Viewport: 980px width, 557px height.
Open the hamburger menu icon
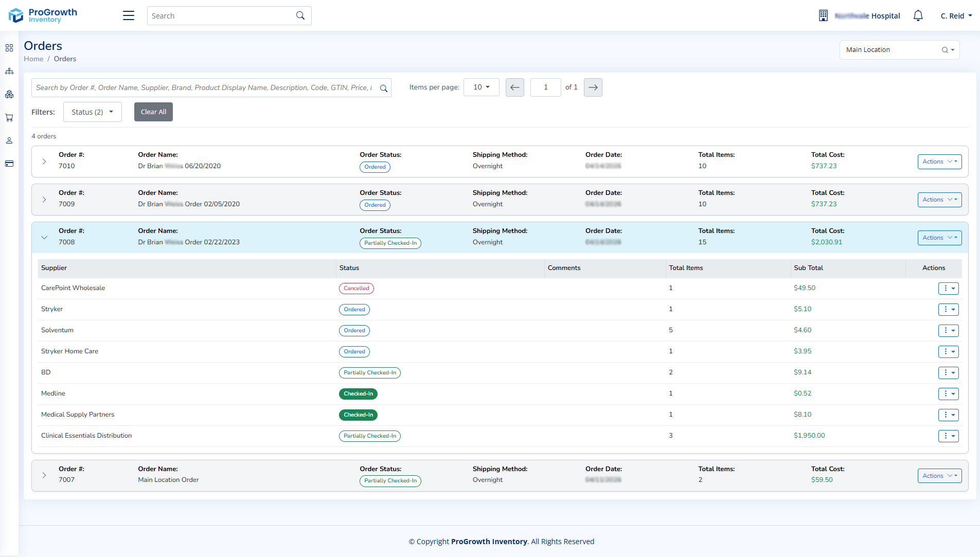129,16
